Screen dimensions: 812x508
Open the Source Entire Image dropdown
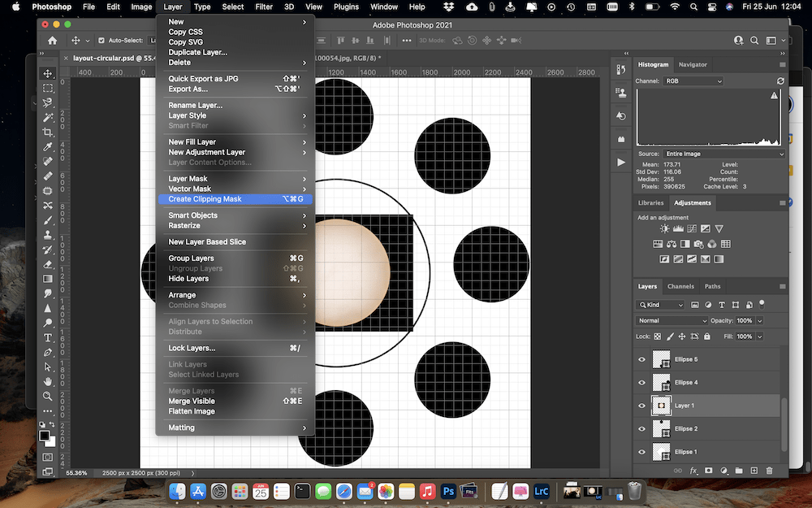(x=724, y=154)
